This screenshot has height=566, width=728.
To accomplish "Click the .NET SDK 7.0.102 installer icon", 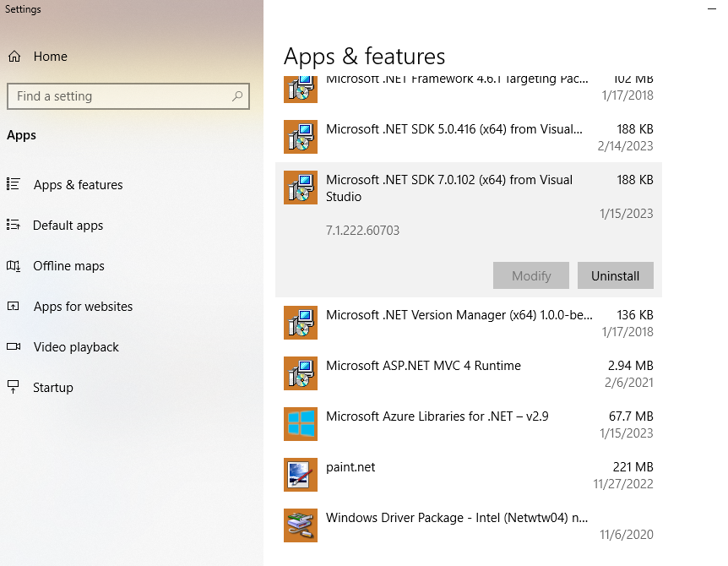I will click(x=301, y=188).
